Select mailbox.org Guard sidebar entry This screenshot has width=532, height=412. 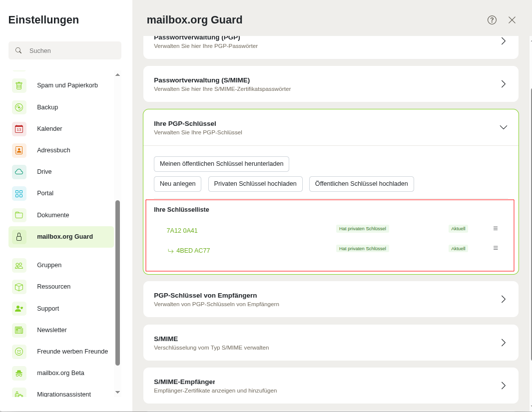coord(61,237)
